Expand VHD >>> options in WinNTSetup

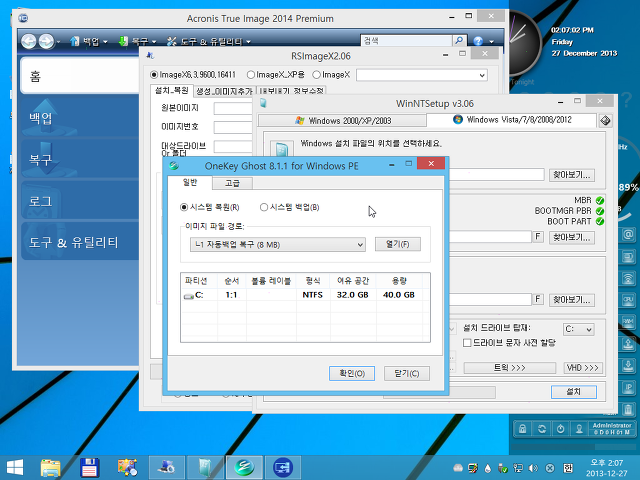coord(582,368)
